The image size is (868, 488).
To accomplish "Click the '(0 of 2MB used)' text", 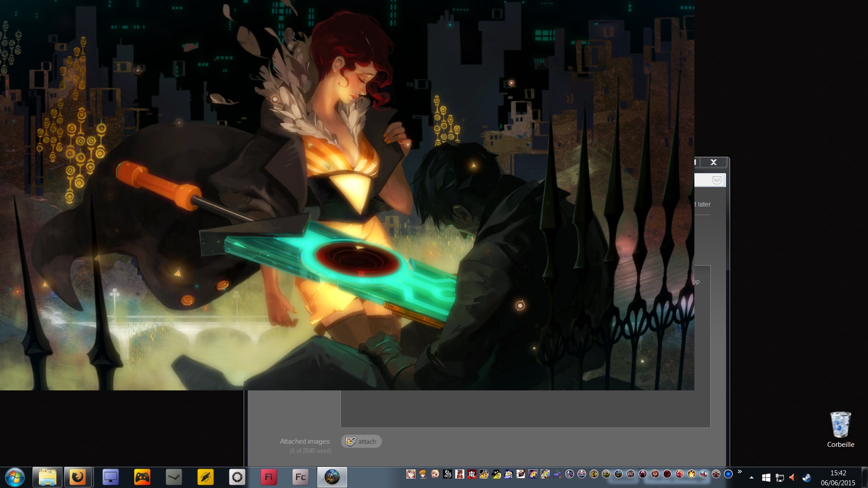I will (311, 451).
